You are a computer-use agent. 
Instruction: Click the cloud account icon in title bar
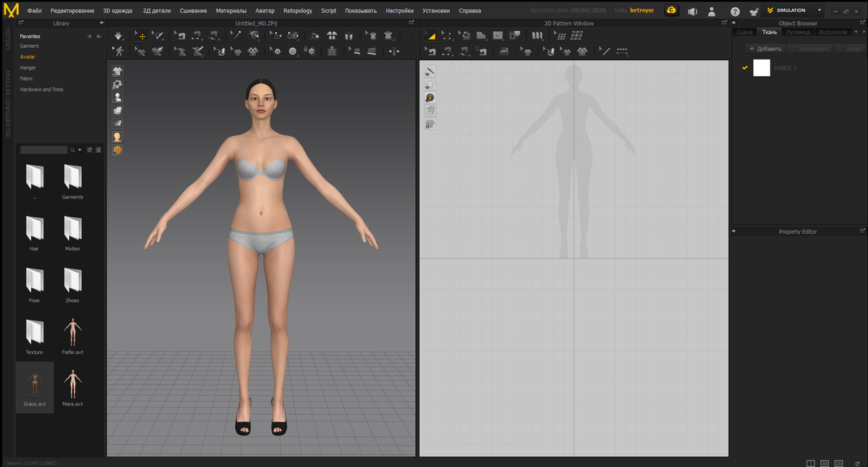[x=672, y=11]
